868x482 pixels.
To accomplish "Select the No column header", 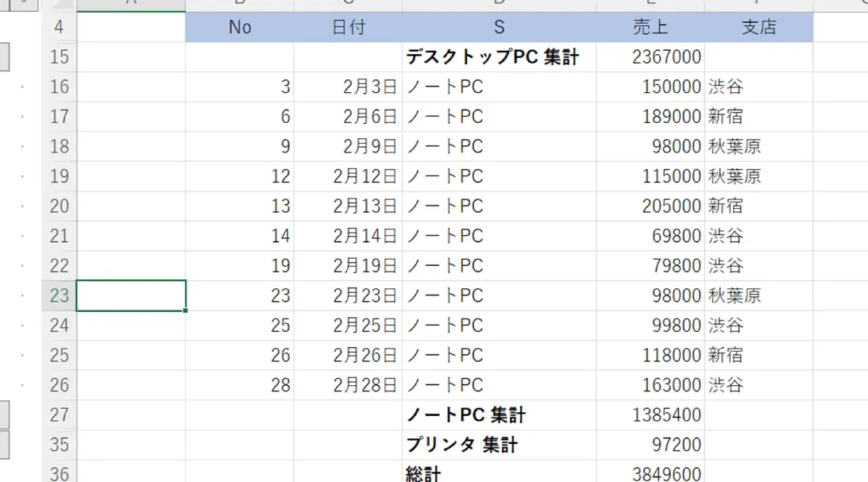I will (x=240, y=26).
